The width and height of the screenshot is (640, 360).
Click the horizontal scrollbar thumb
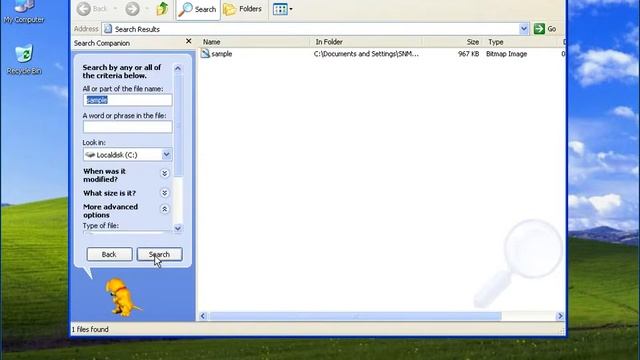coord(355,316)
